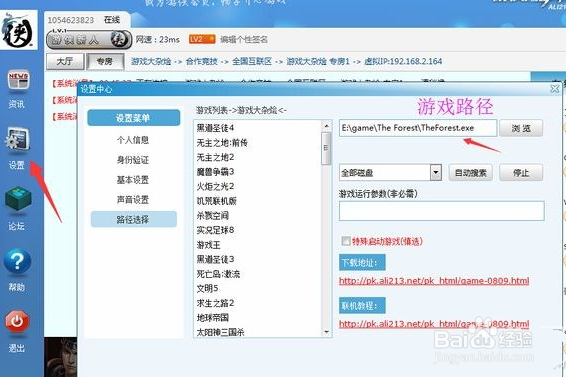Open the 帮助 help question-mark icon
Image resolution: width=566 pixels, height=377 pixels.
click(x=17, y=261)
